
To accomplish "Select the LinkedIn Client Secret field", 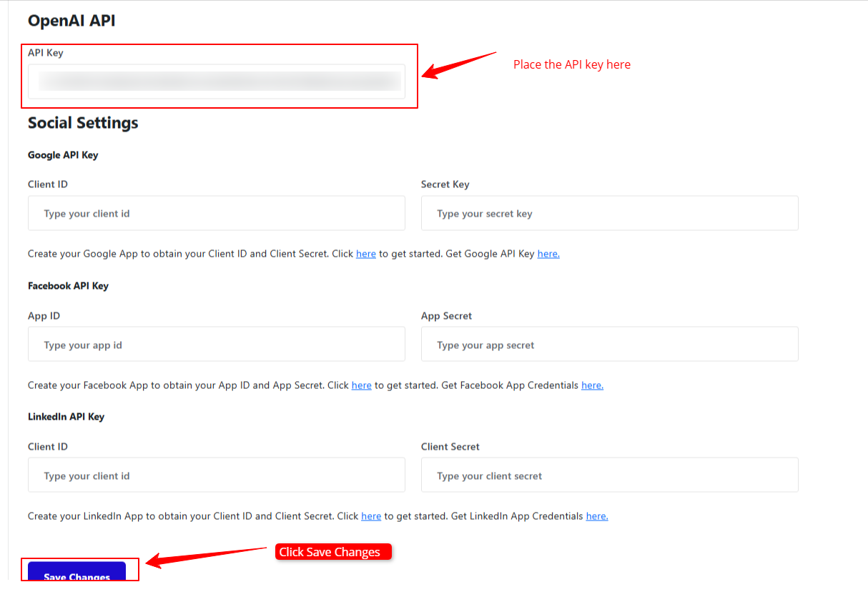I will (x=609, y=475).
